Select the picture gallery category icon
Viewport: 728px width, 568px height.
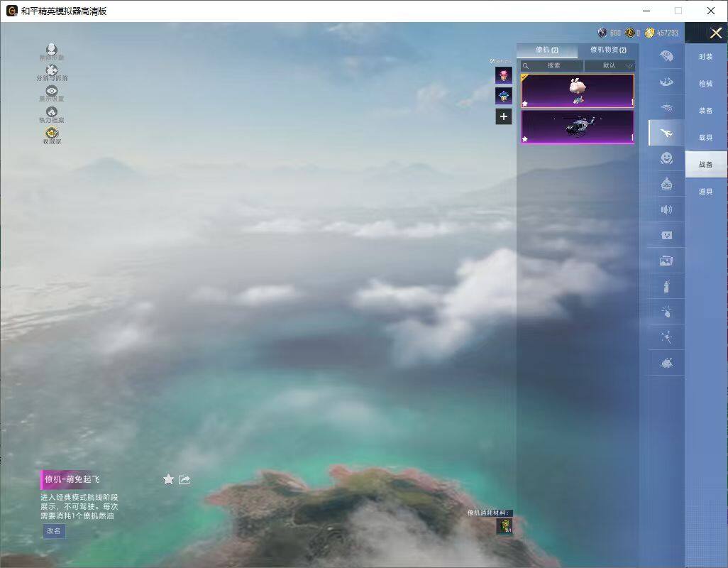(666, 261)
